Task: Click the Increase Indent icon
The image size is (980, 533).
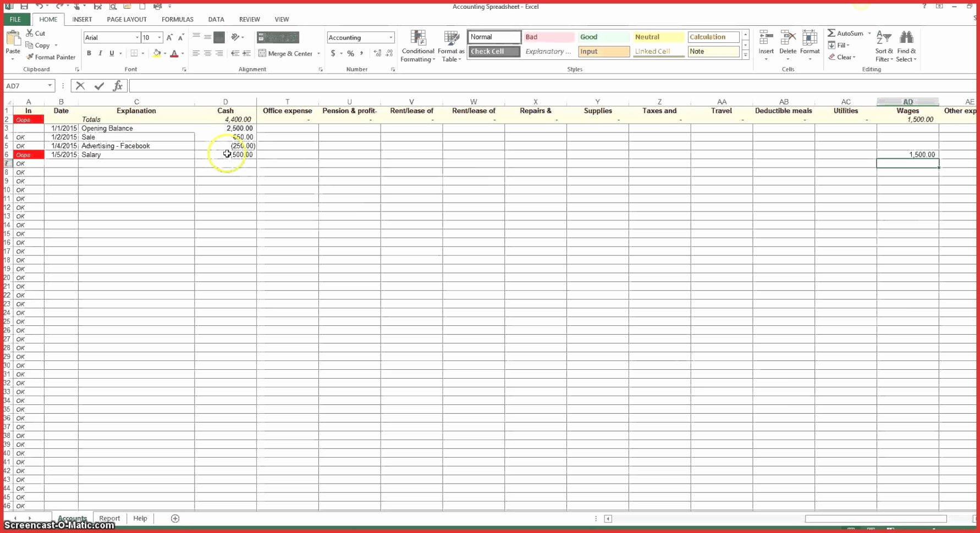Action: (x=246, y=53)
